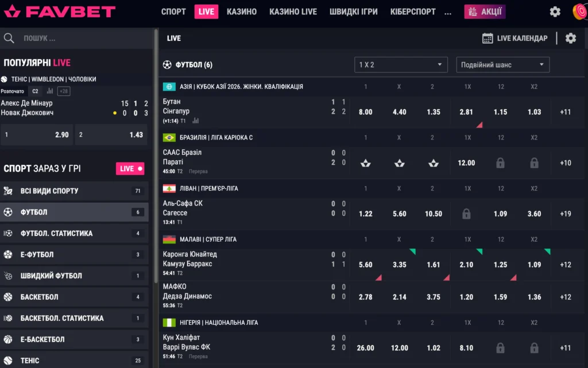Select Баскетбол sidebar icon

[8, 297]
